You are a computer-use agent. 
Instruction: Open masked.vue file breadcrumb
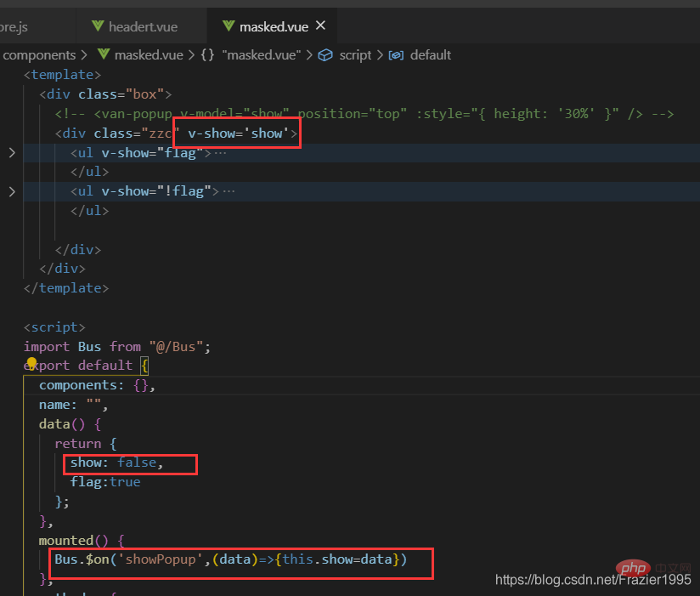[149, 55]
